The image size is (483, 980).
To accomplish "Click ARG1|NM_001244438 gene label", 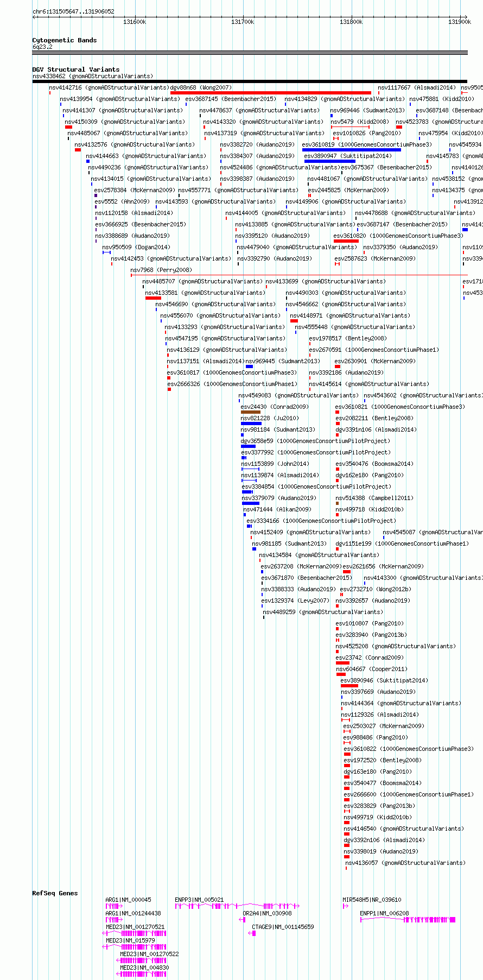I will 133,913.
